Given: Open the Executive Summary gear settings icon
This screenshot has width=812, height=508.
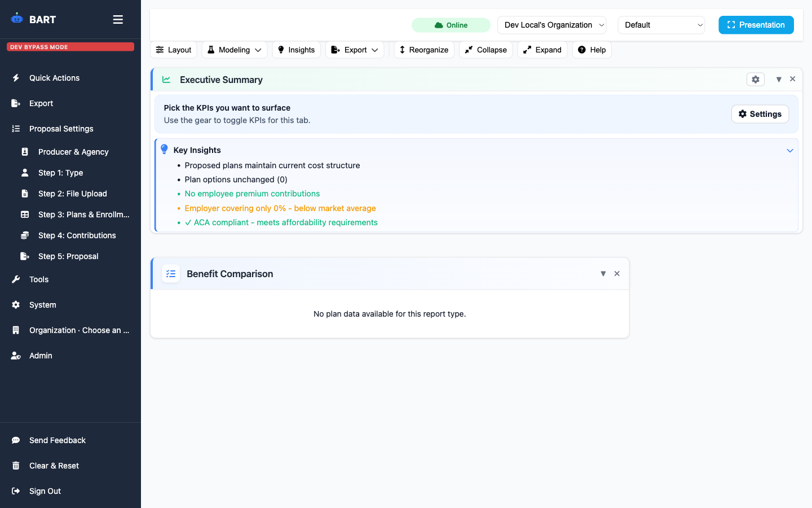Looking at the screenshot, I should (x=756, y=79).
